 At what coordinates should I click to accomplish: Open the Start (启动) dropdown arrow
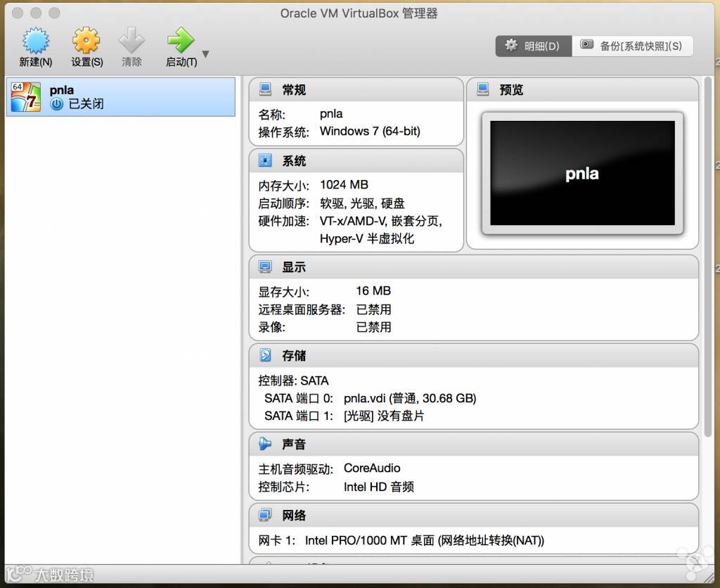tap(206, 53)
